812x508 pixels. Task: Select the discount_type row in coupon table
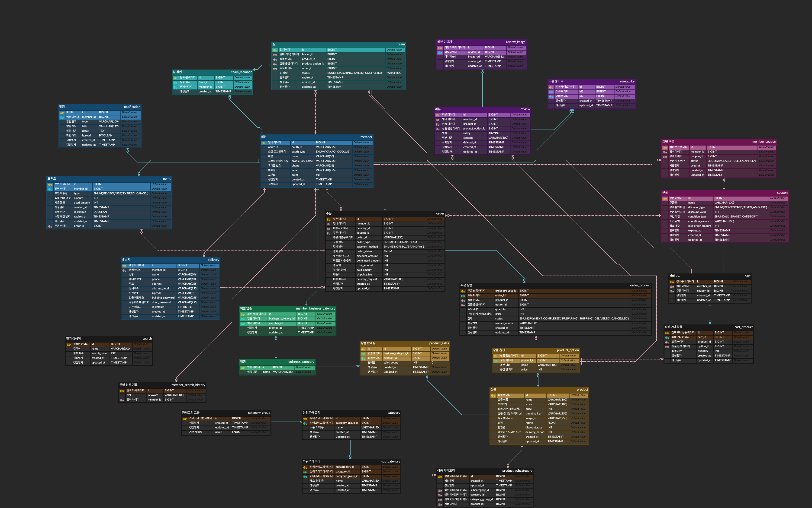[725, 208]
